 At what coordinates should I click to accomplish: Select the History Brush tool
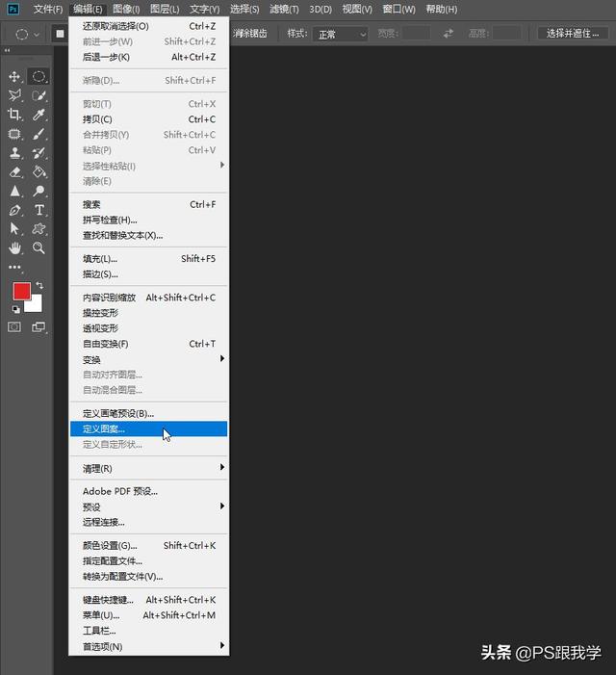point(38,153)
